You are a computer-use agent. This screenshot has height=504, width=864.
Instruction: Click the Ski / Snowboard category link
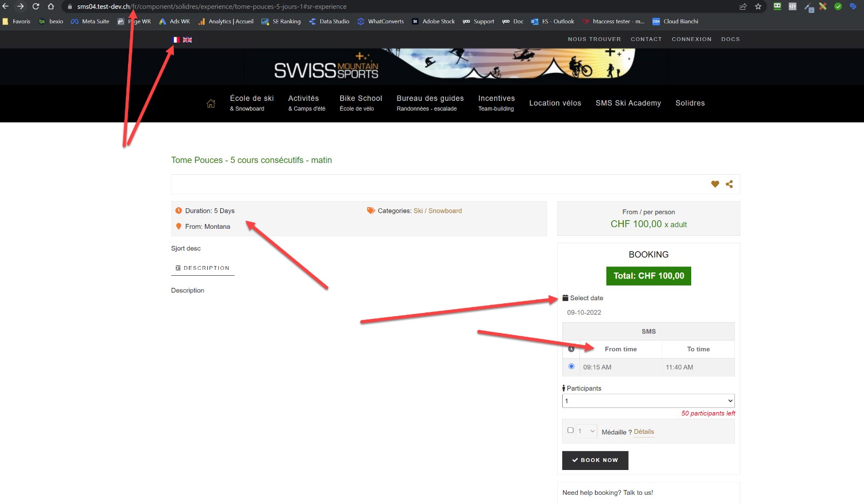point(437,211)
